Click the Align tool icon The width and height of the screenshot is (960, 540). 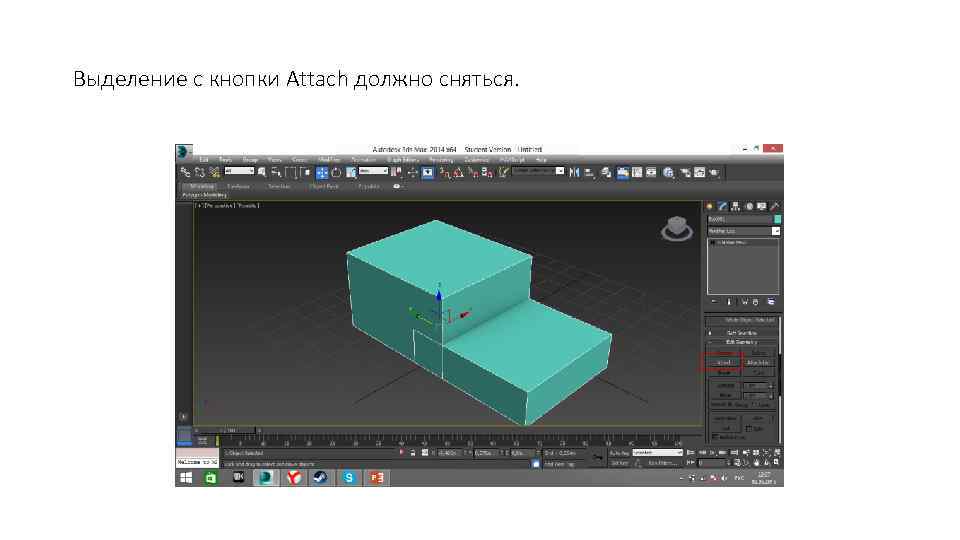click(589, 173)
